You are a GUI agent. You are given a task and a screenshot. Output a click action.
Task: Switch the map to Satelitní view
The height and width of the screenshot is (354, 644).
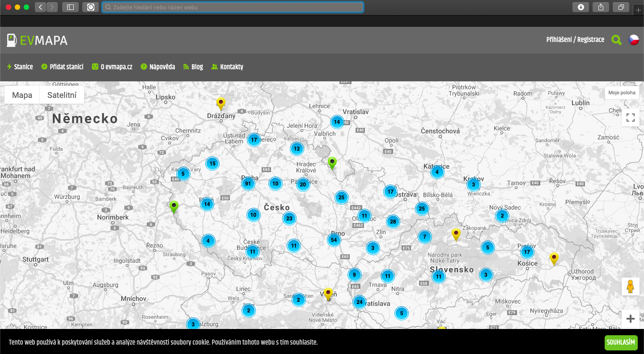62,95
